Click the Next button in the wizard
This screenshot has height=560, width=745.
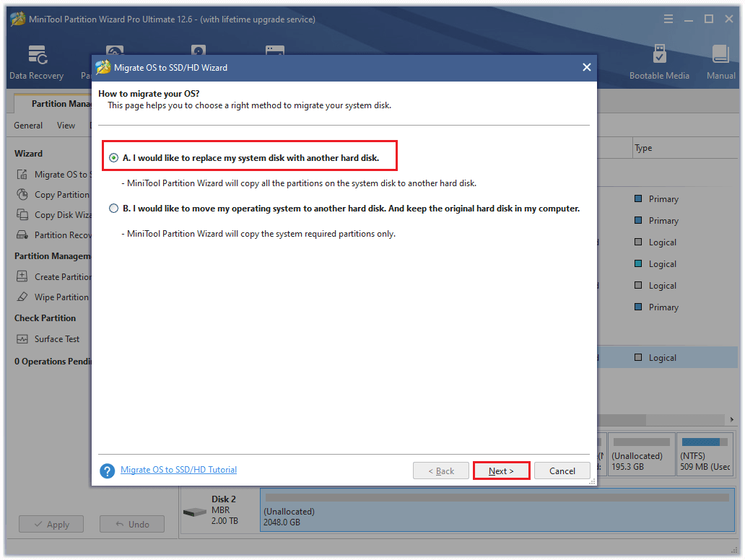pos(501,471)
